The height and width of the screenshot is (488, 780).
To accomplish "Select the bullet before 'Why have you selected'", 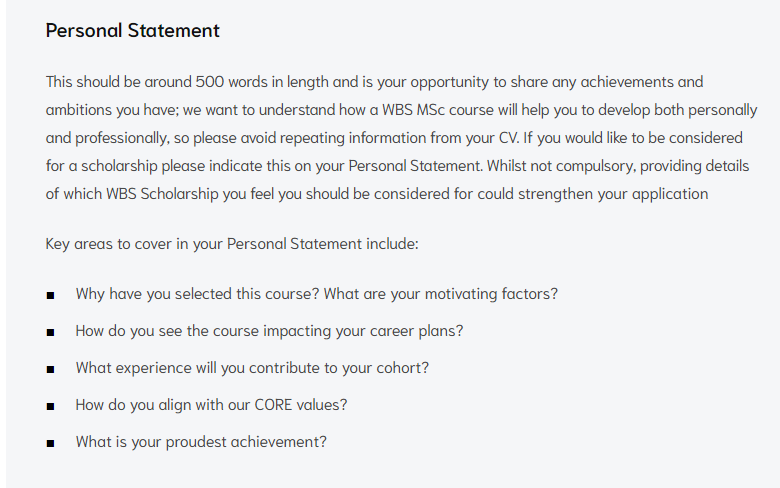I will coord(50,295).
